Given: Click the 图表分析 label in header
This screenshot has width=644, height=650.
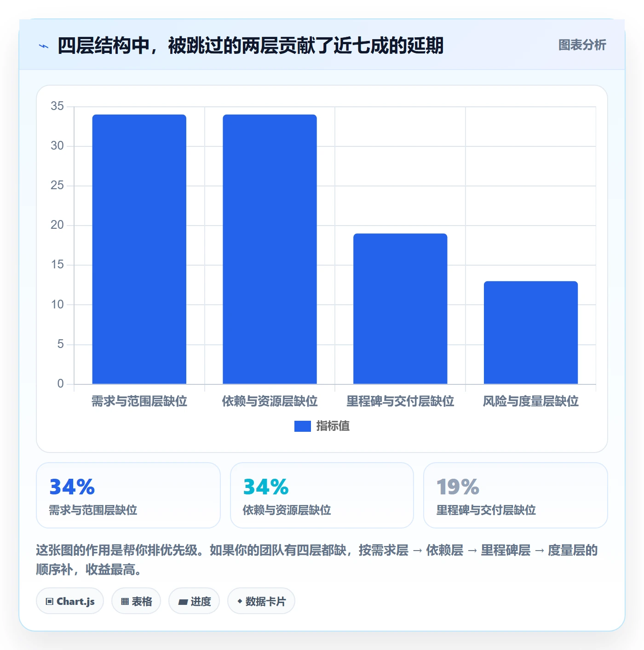Looking at the screenshot, I should pyautogui.click(x=582, y=45).
